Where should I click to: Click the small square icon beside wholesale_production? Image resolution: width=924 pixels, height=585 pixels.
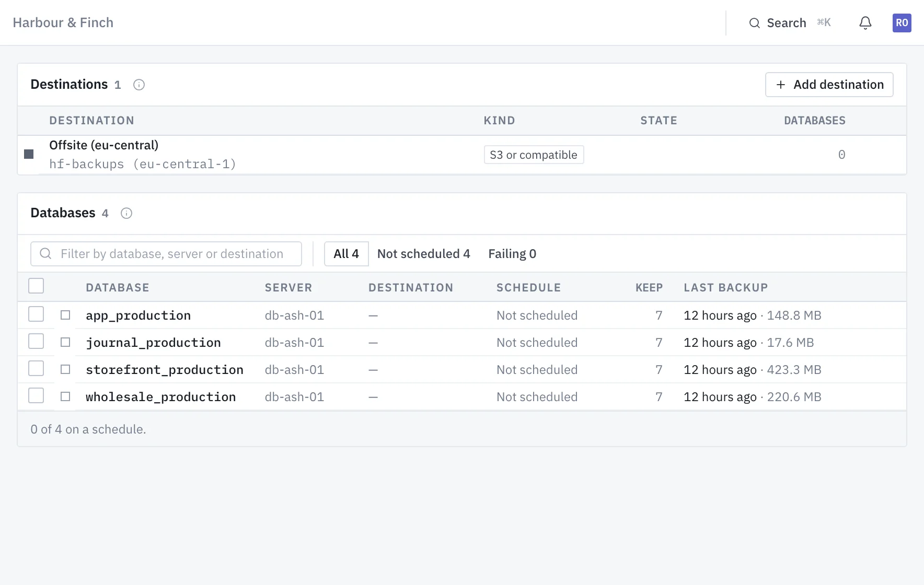(x=65, y=396)
